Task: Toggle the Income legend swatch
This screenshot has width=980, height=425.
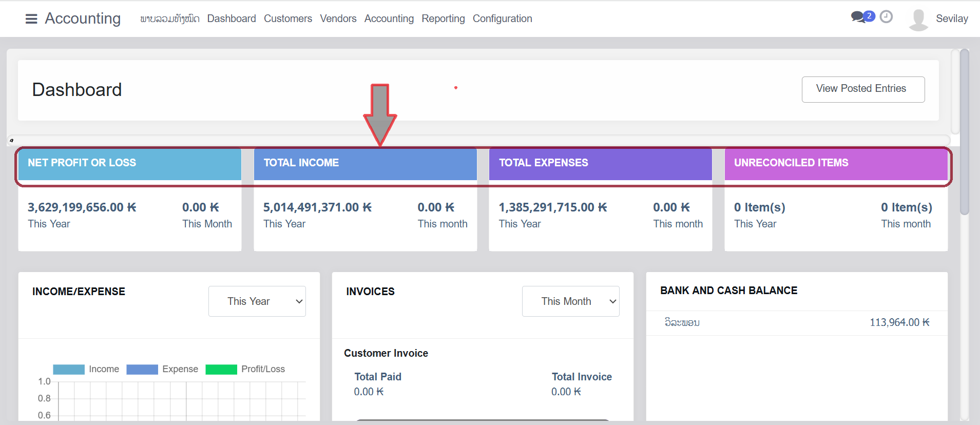Action: pos(69,370)
